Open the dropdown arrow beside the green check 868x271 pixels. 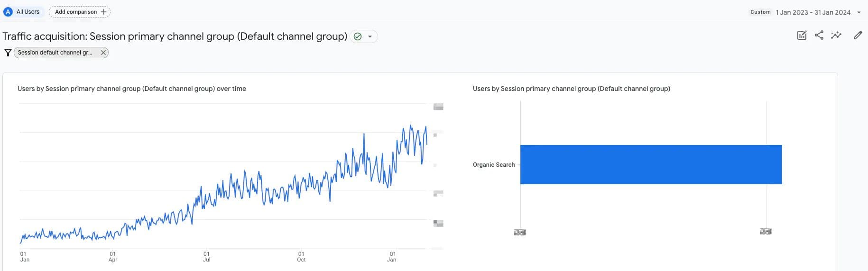(x=370, y=36)
